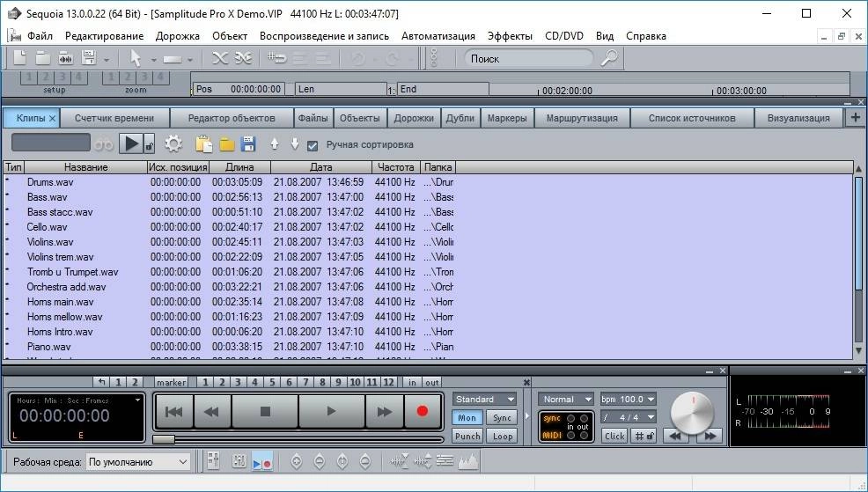This screenshot has height=492, width=868.
Task: Click the Save project floppy icon in top toolbar
Action: coord(89,57)
